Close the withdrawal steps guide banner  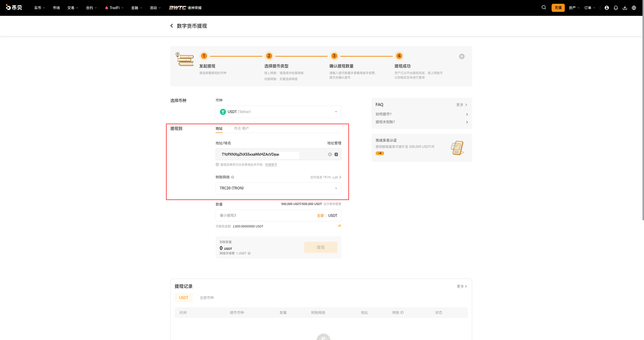[x=462, y=56]
